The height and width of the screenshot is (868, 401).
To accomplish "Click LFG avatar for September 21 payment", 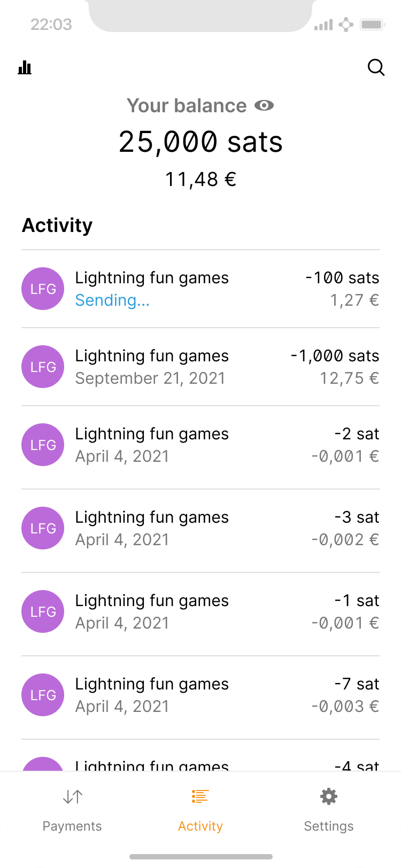I will pos(43,367).
